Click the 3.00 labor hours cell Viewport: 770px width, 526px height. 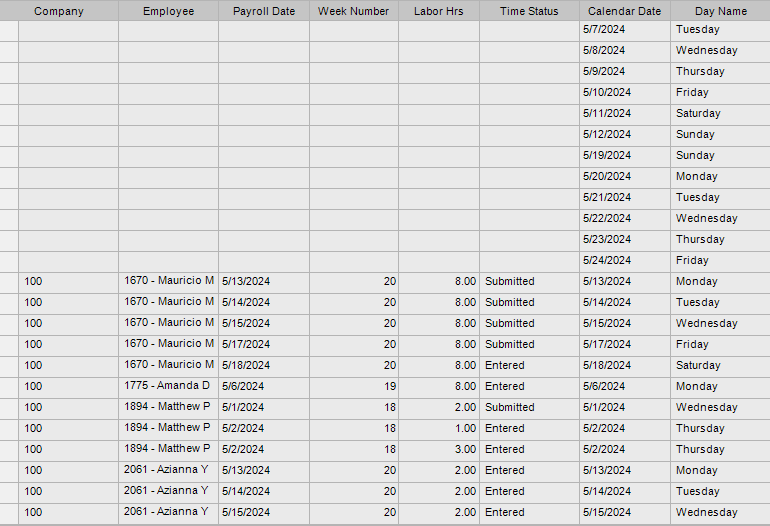point(439,449)
